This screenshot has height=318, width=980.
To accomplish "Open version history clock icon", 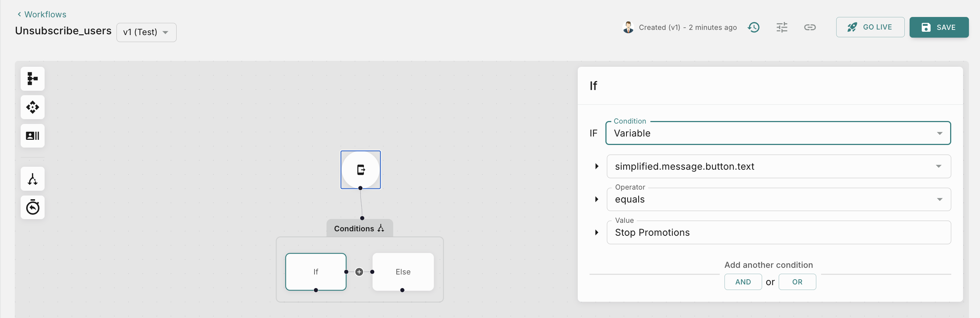I will pos(753,27).
